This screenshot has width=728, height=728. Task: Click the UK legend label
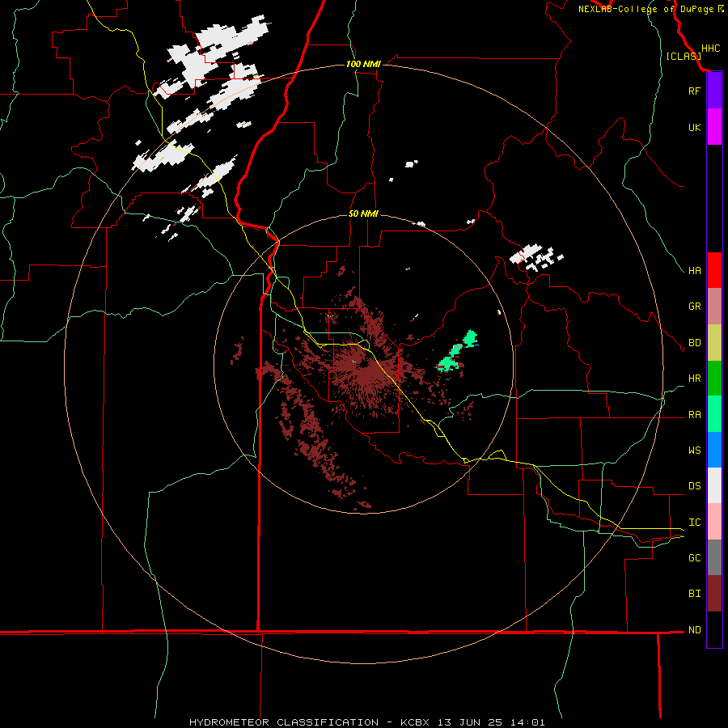coord(694,127)
